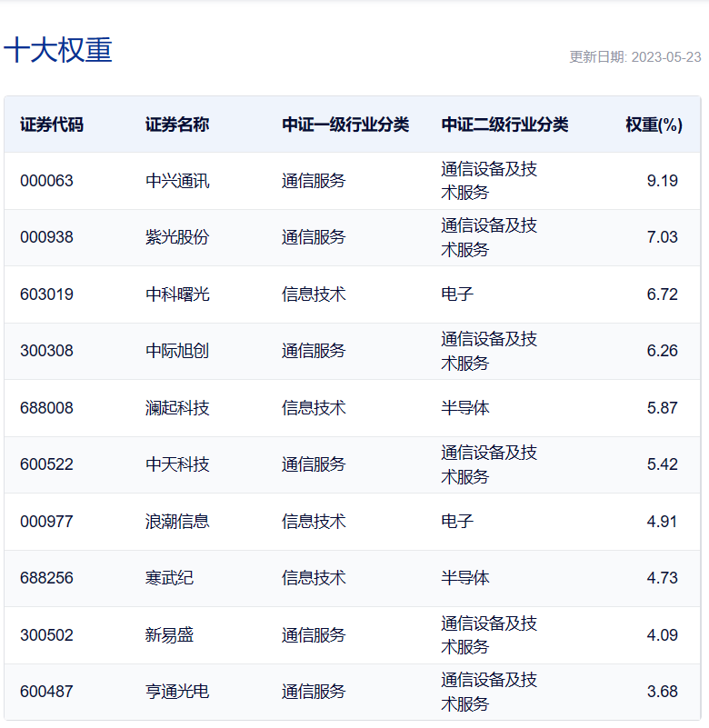
Task: Click weight value 7.03
Action: [x=662, y=237]
